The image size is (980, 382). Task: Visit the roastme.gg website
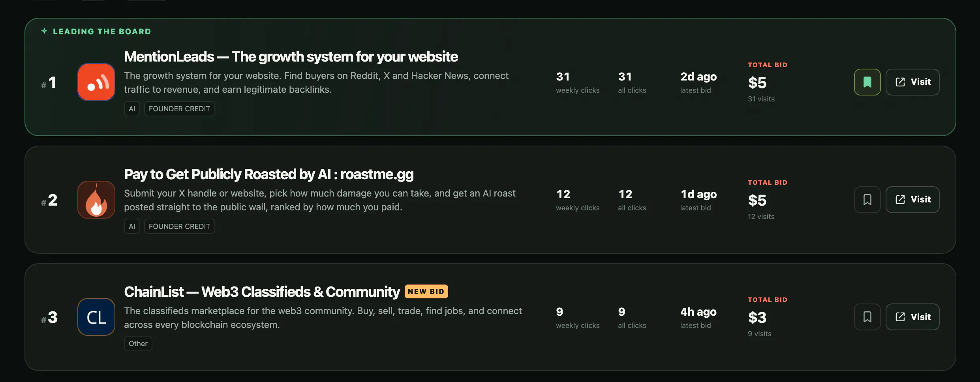pyautogui.click(x=912, y=200)
